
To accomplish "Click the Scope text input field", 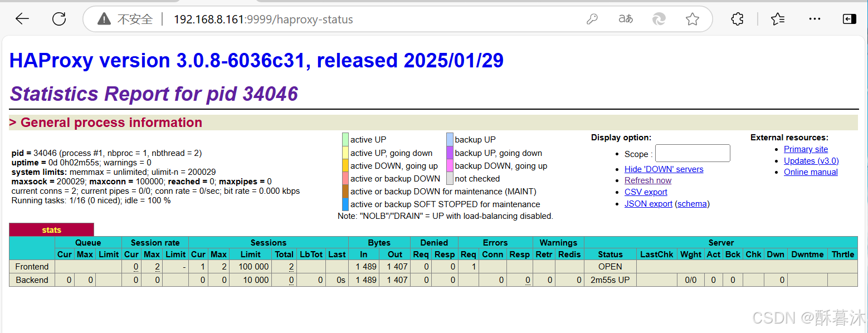I will (693, 153).
